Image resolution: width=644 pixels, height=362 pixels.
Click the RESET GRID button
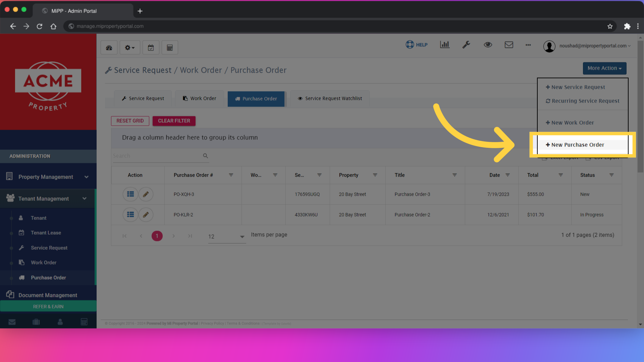tap(130, 121)
